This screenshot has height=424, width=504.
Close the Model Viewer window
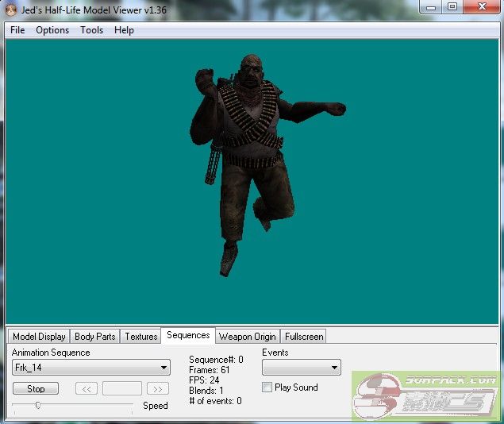point(482,7)
